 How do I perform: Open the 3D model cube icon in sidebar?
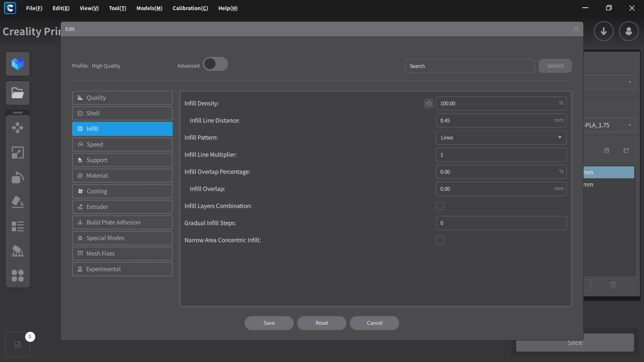point(18,64)
